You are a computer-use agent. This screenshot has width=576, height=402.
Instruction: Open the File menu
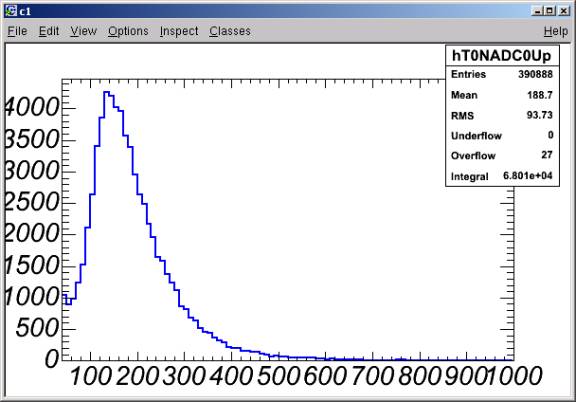point(17,31)
